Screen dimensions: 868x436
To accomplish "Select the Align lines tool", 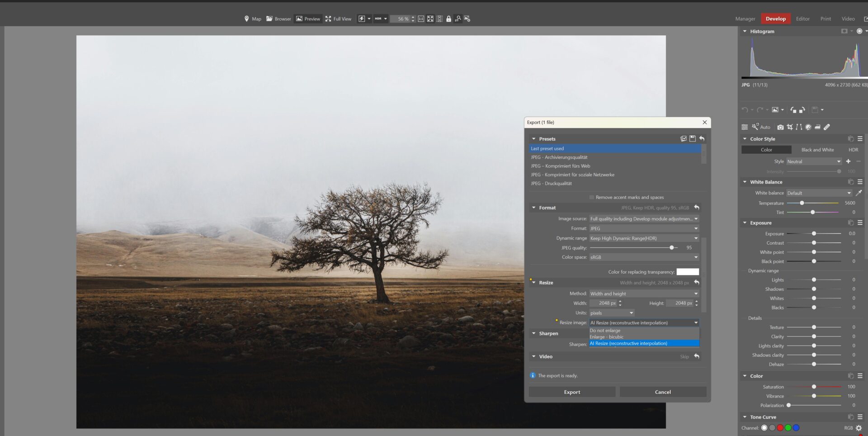I will 799,127.
